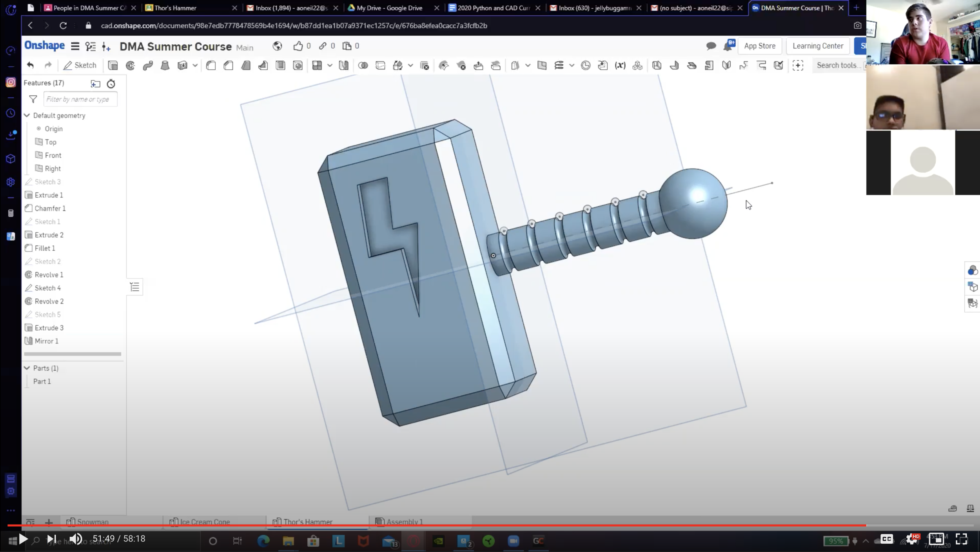Toggle closed captions on video player

[x=887, y=539]
